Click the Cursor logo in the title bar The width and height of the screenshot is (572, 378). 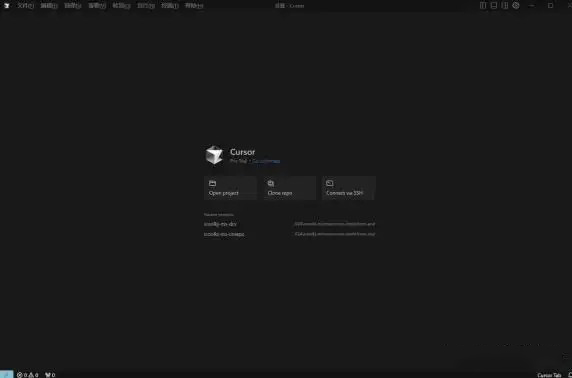6,5
